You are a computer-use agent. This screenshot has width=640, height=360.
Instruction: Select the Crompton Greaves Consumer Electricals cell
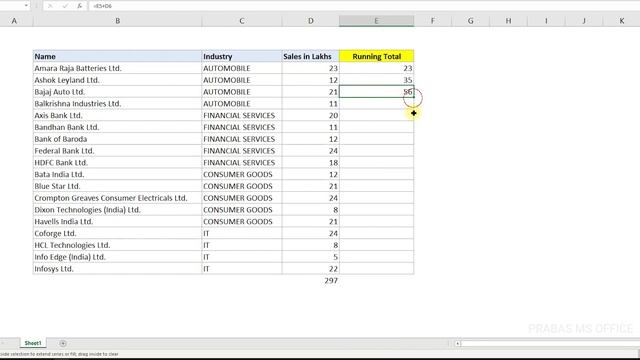pos(117,198)
